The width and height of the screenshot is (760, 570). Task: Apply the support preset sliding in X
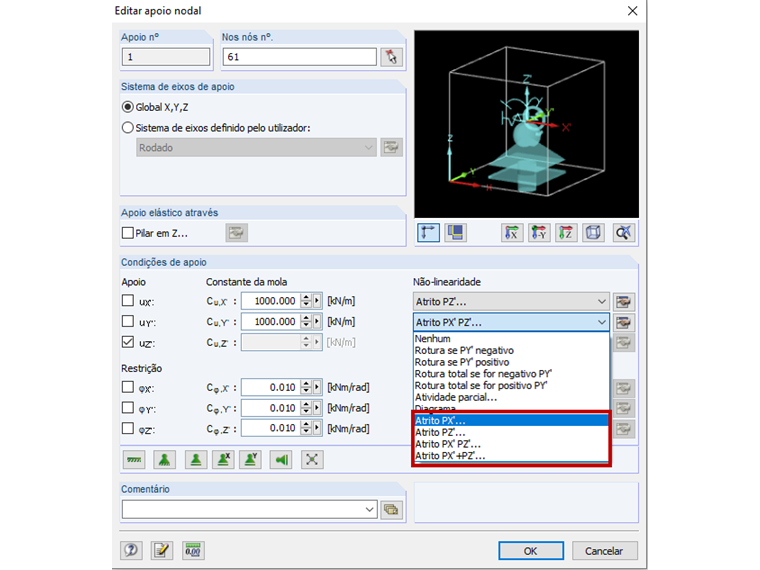223,459
